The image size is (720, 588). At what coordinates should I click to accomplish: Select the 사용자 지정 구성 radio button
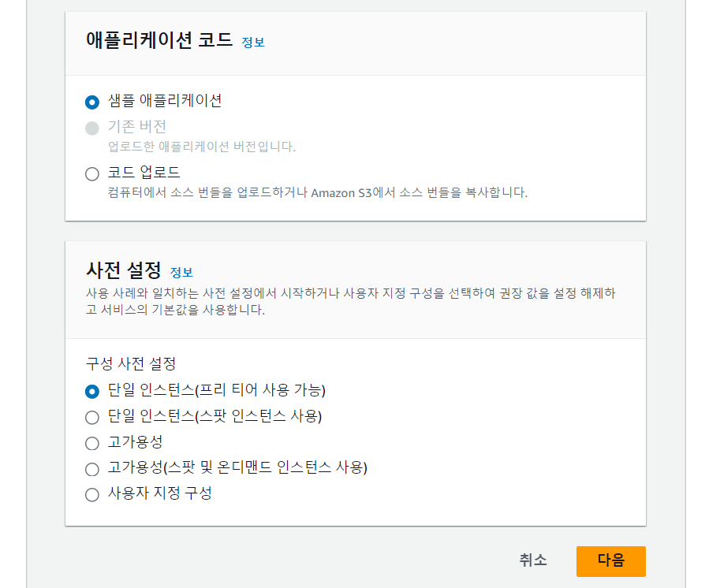tap(92, 495)
